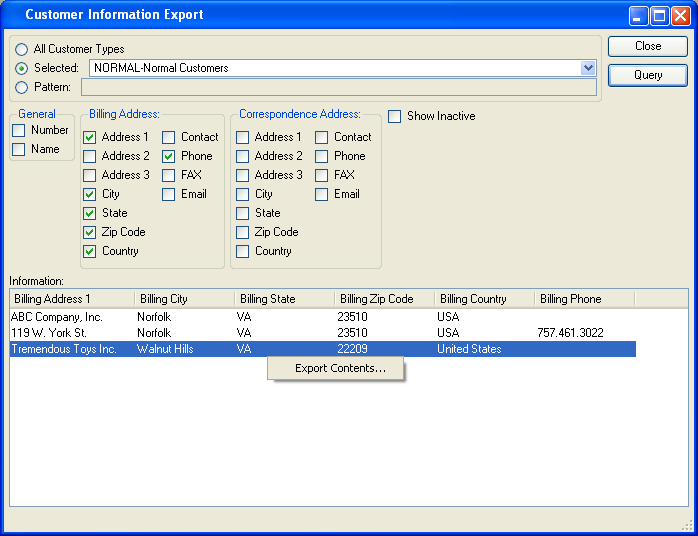The height and width of the screenshot is (536, 698).
Task: Choose the Pattern radio option
Action: pos(22,87)
